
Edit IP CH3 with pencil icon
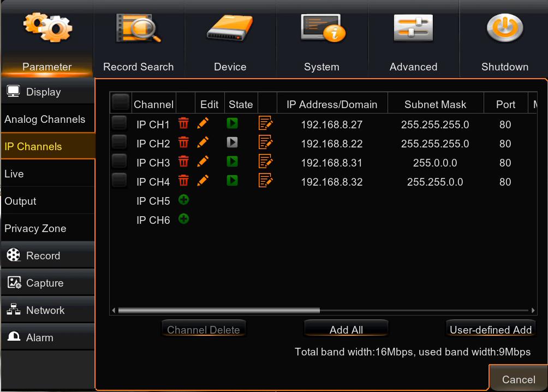coord(202,161)
